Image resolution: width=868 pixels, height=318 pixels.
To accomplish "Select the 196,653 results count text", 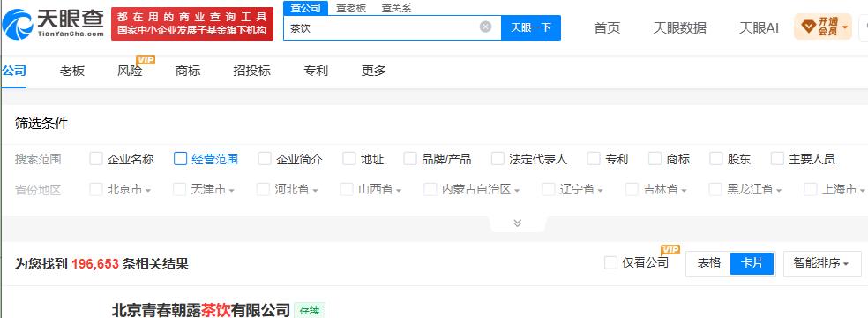I will pos(95,264).
